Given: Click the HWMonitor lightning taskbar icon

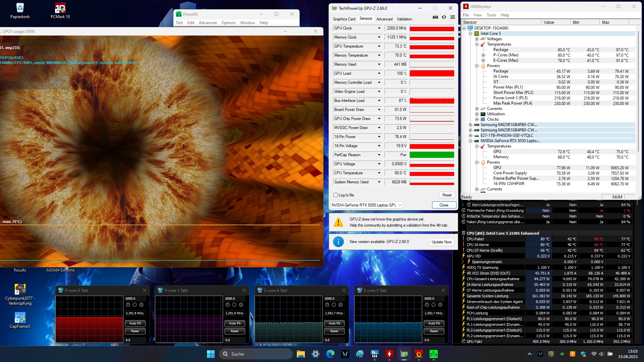Looking at the screenshot, I should coord(389,354).
